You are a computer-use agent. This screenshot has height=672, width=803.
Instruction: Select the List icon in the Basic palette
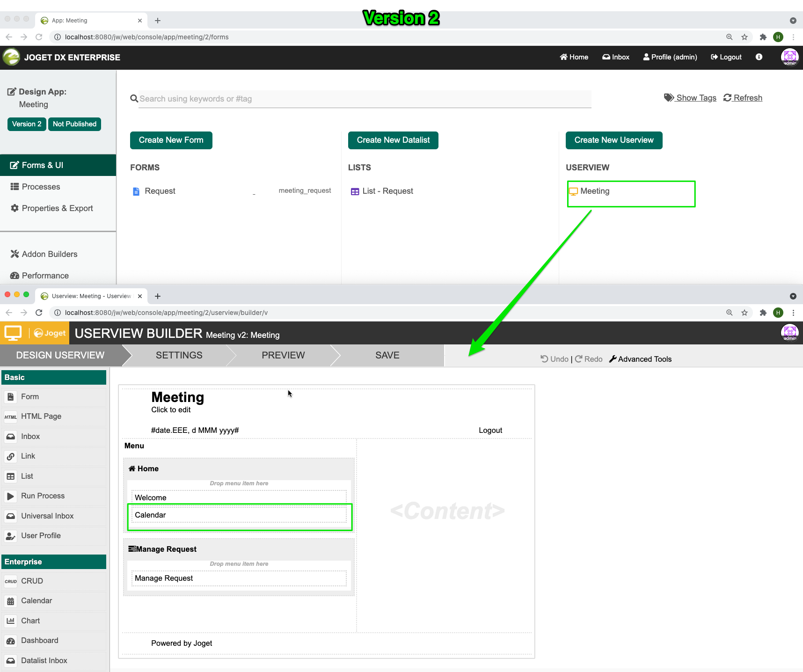click(x=10, y=476)
